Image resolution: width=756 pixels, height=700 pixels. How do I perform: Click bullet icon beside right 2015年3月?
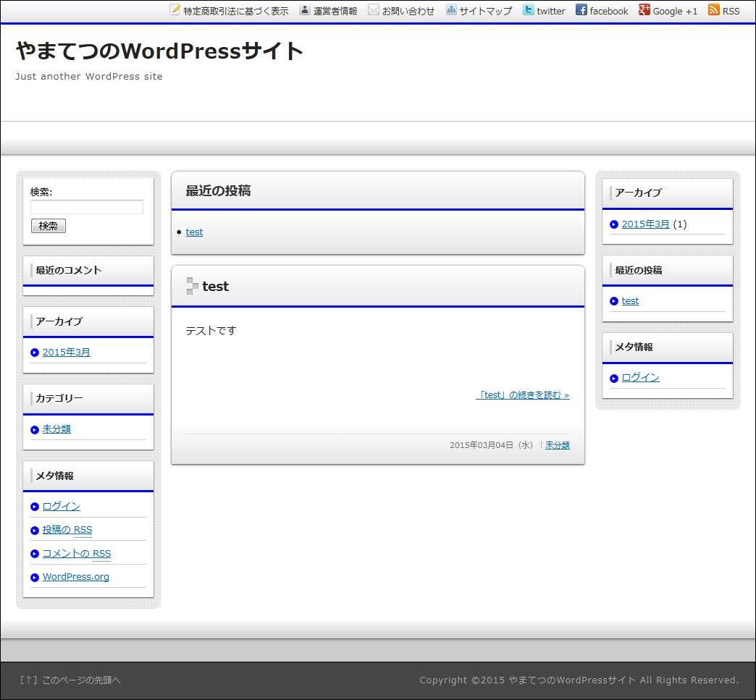(x=614, y=224)
